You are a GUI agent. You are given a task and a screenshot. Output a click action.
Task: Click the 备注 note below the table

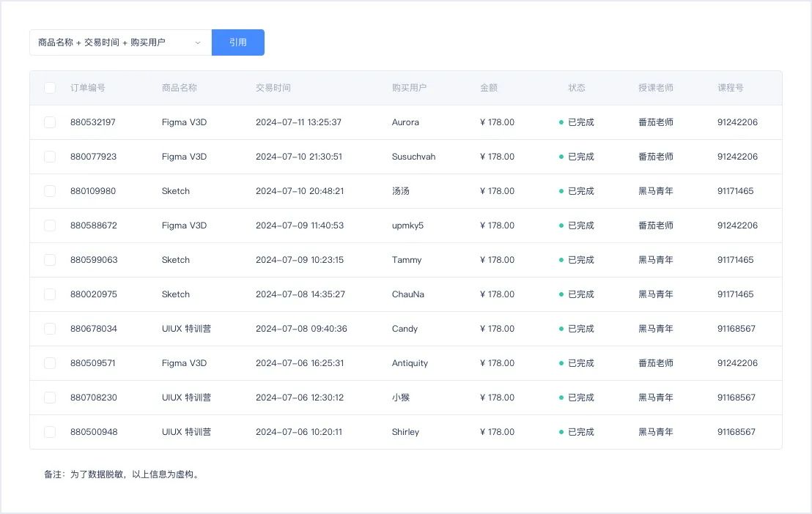point(122,474)
